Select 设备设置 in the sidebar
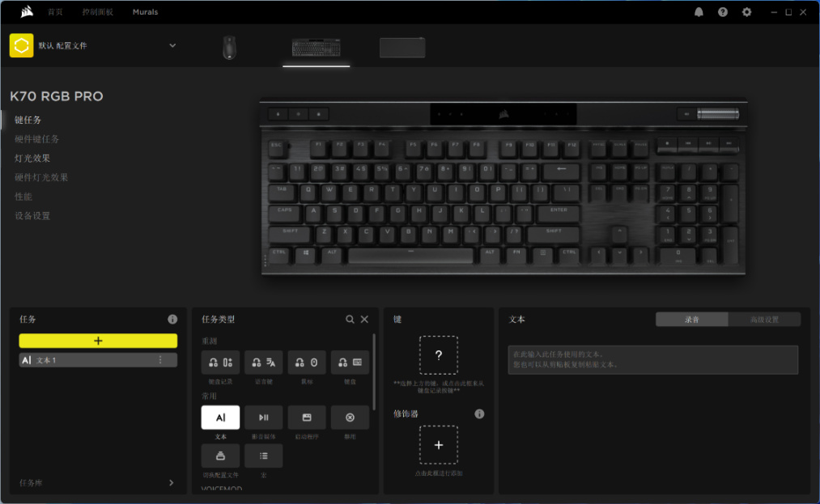This screenshot has height=504, width=820. (x=32, y=216)
